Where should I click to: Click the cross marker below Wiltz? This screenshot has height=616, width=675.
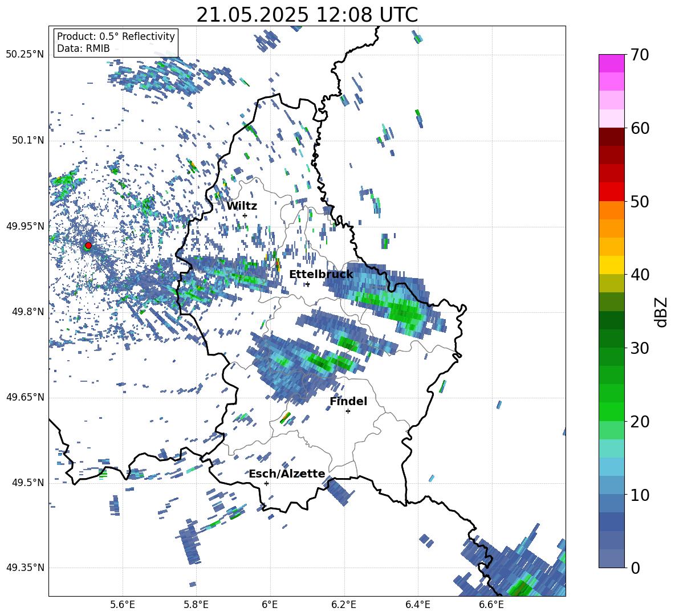(245, 215)
